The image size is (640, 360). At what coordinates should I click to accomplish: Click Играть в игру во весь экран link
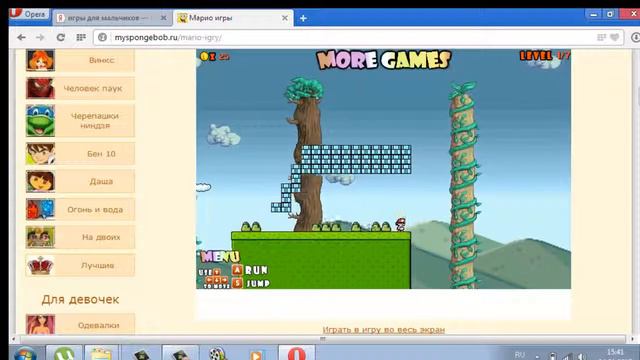[x=383, y=330]
